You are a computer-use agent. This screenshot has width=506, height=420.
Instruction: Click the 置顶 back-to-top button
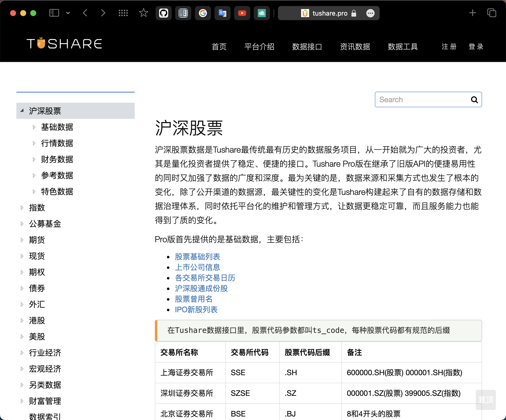click(486, 400)
